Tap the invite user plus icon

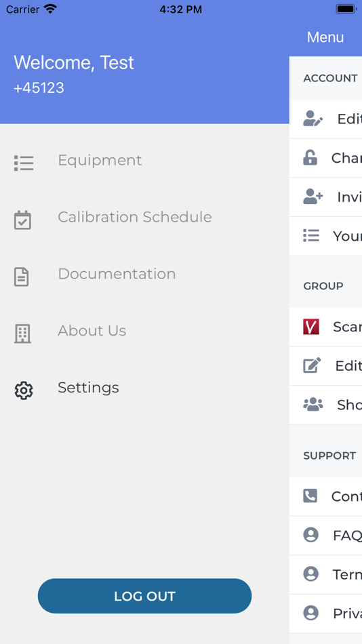[313, 197]
